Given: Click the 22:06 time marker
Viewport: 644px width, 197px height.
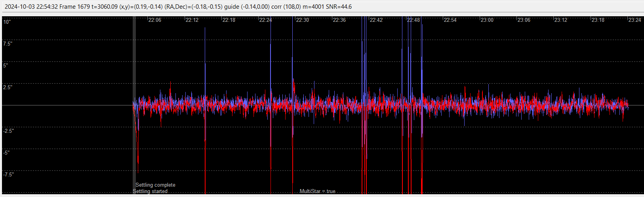Looking at the screenshot, I should click(x=154, y=20).
